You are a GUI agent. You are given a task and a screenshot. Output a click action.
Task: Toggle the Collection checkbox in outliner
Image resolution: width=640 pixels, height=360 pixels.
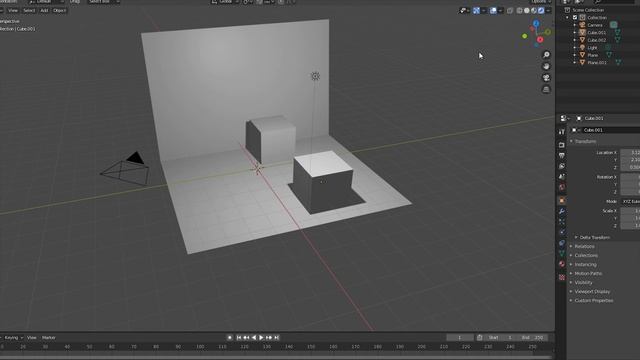pos(575,18)
